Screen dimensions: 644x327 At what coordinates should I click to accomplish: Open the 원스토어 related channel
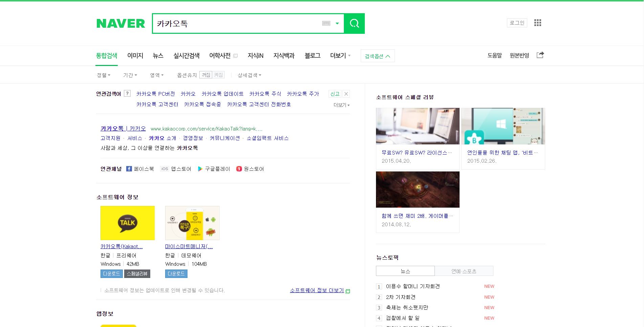click(250, 169)
